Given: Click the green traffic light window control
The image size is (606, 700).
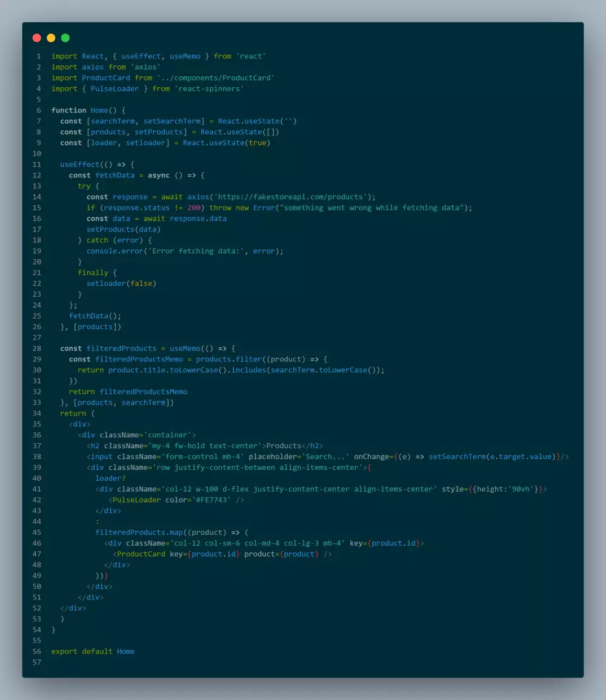Looking at the screenshot, I should pyautogui.click(x=65, y=38).
